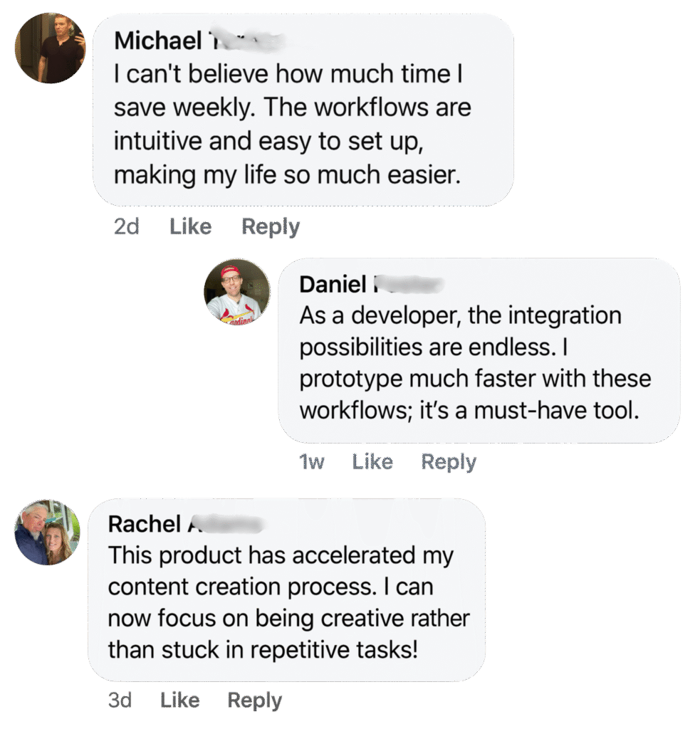Viewport: 700px width, 729px height.
Task: Click the first name "Michael" on his comment
Action: (x=158, y=41)
